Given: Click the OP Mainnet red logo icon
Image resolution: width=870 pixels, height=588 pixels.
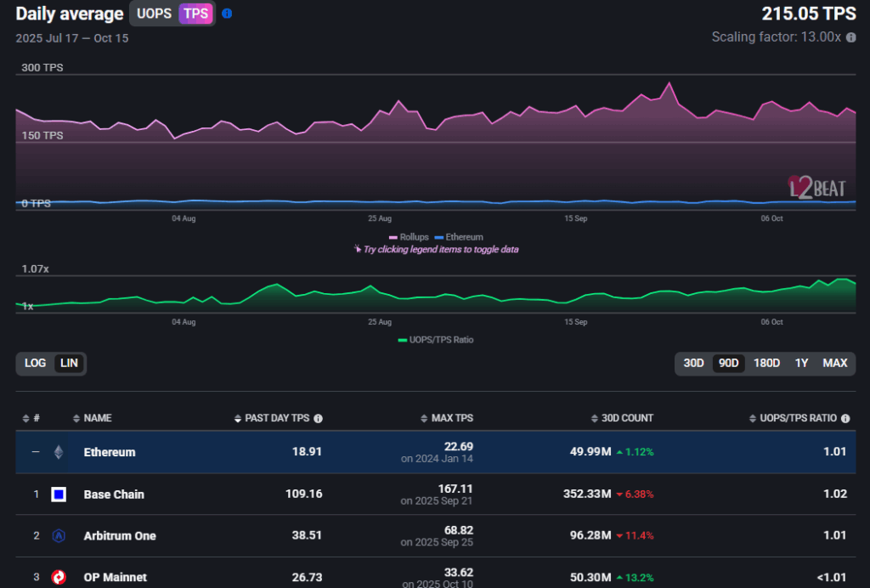Looking at the screenshot, I should 59,578.
